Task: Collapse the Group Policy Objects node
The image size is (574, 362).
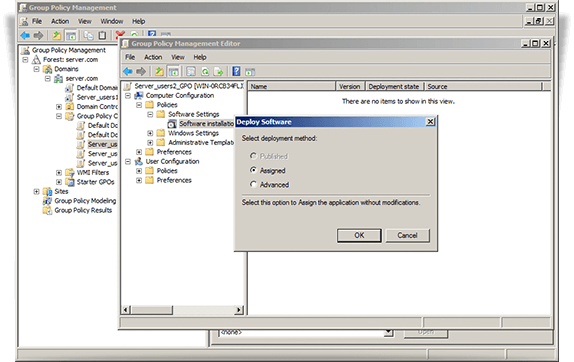Action: [59, 116]
